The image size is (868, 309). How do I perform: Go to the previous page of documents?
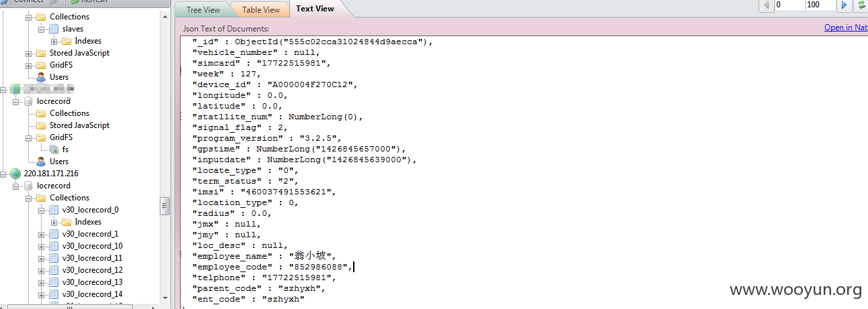(767, 5)
